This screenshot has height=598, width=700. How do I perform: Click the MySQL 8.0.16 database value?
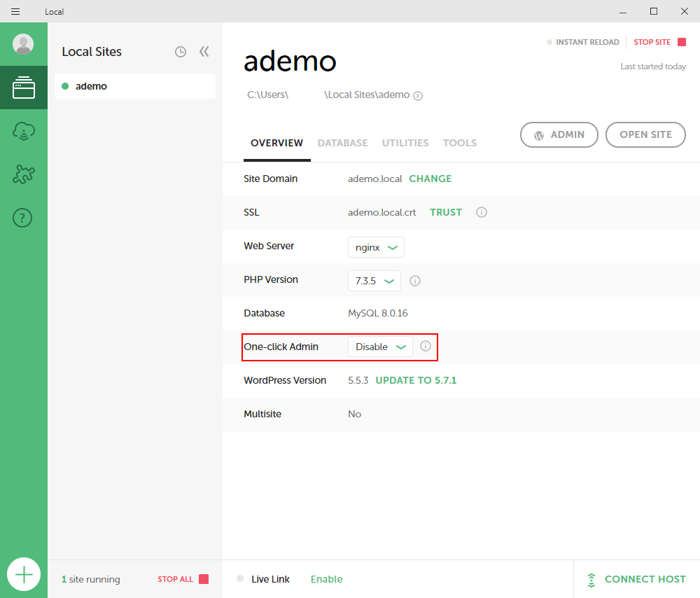tap(378, 313)
